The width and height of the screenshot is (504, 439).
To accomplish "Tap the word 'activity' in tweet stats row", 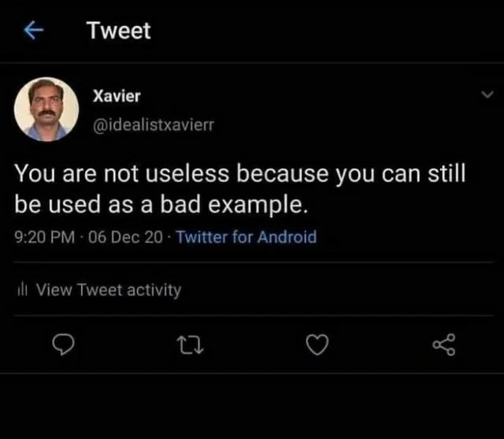I will click(154, 290).
